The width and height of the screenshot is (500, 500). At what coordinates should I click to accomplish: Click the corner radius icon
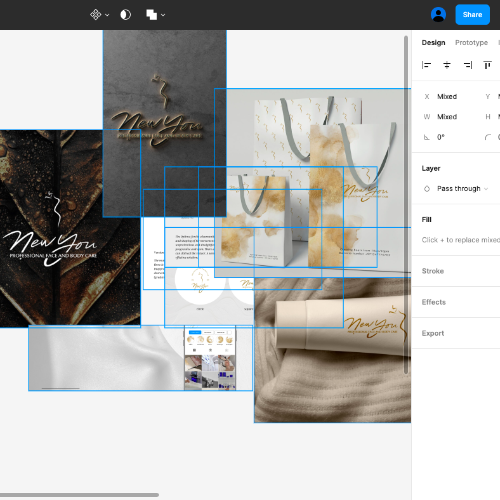click(x=488, y=137)
